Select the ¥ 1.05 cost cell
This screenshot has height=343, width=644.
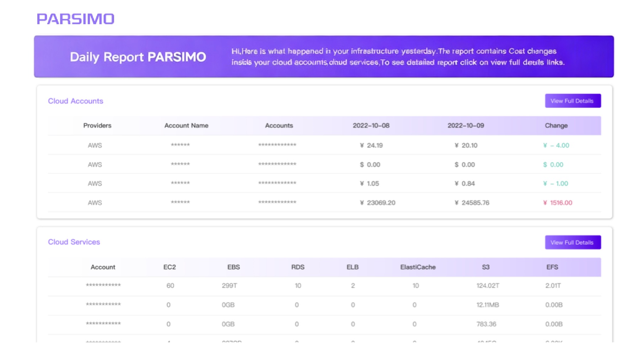tap(369, 184)
